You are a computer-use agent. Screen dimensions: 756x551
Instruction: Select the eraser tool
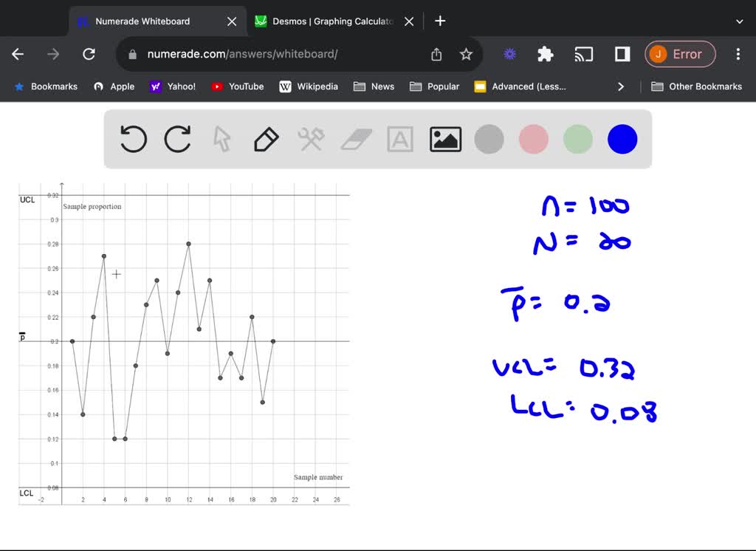(357, 139)
